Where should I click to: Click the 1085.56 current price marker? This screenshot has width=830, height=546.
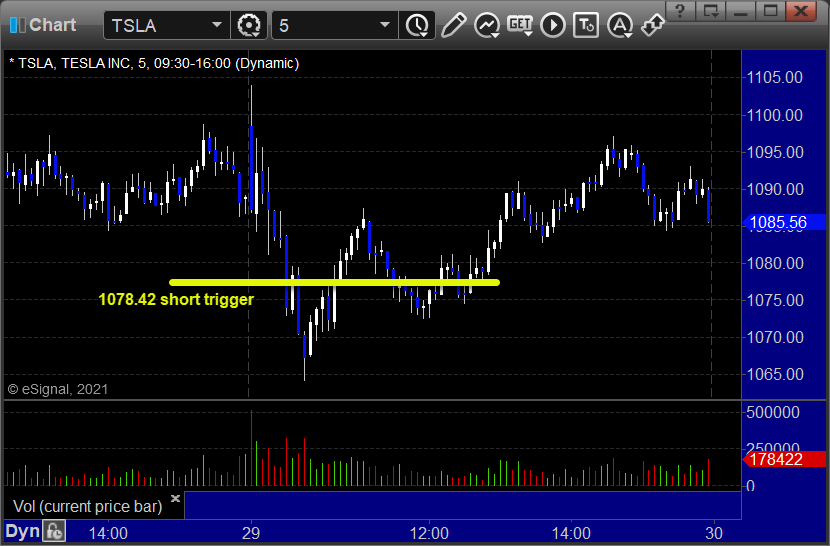pos(784,222)
